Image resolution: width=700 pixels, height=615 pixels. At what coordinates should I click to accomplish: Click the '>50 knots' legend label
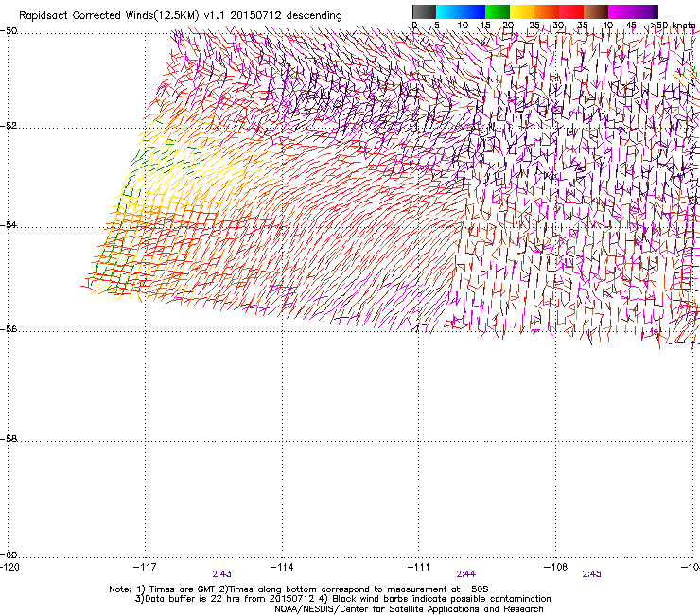coord(673,26)
